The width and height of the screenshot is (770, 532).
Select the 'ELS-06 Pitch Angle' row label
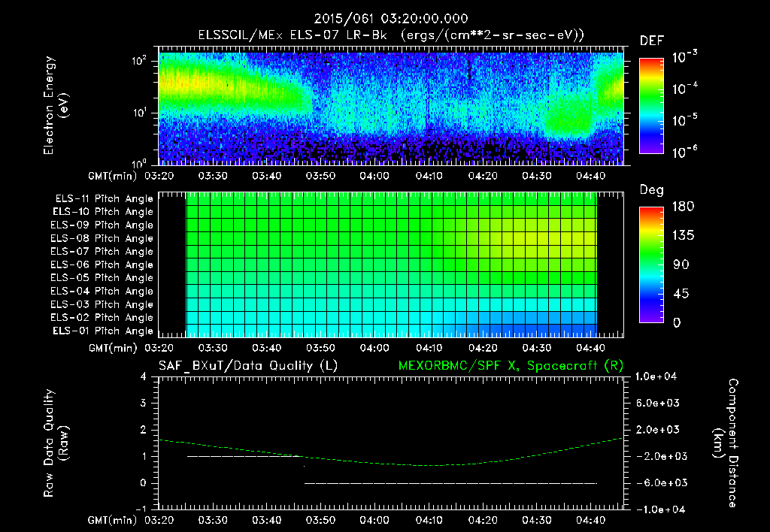[x=102, y=264]
